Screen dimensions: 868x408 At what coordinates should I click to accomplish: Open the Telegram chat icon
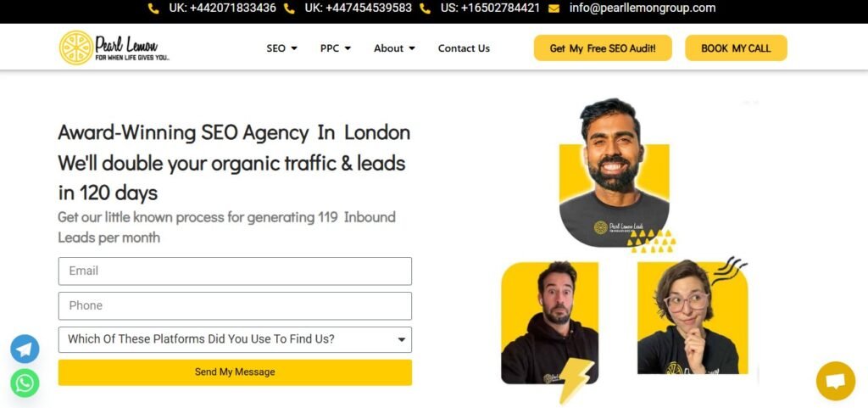pyautogui.click(x=25, y=349)
